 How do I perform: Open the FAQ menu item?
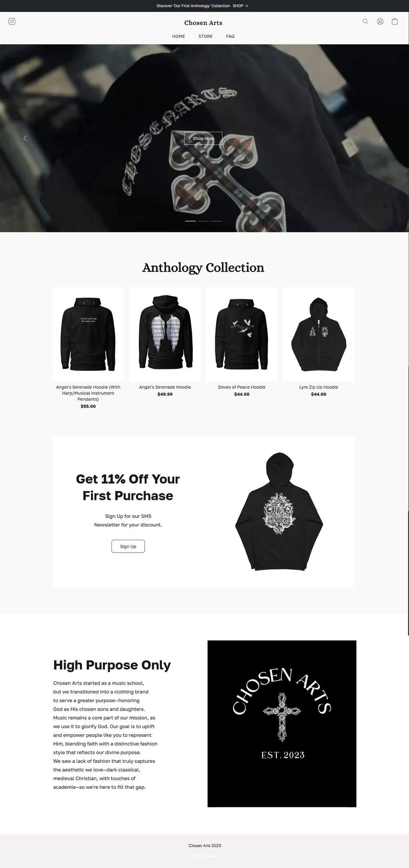click(230, 36)
